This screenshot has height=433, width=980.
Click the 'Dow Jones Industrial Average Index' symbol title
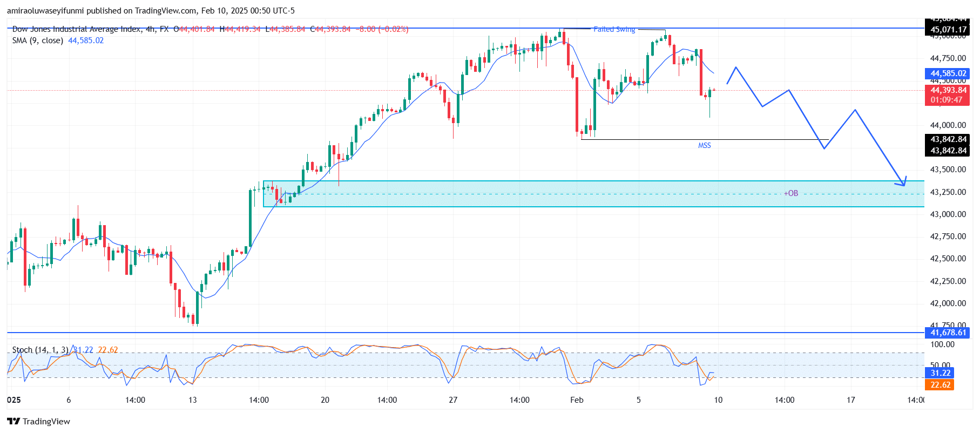(x=77, y=29)
